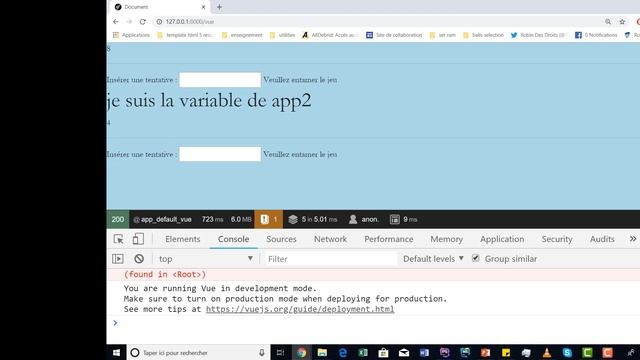Click the console Filter field
The width and height of the screenshot is (640, 360).
(x=331, y=258)
